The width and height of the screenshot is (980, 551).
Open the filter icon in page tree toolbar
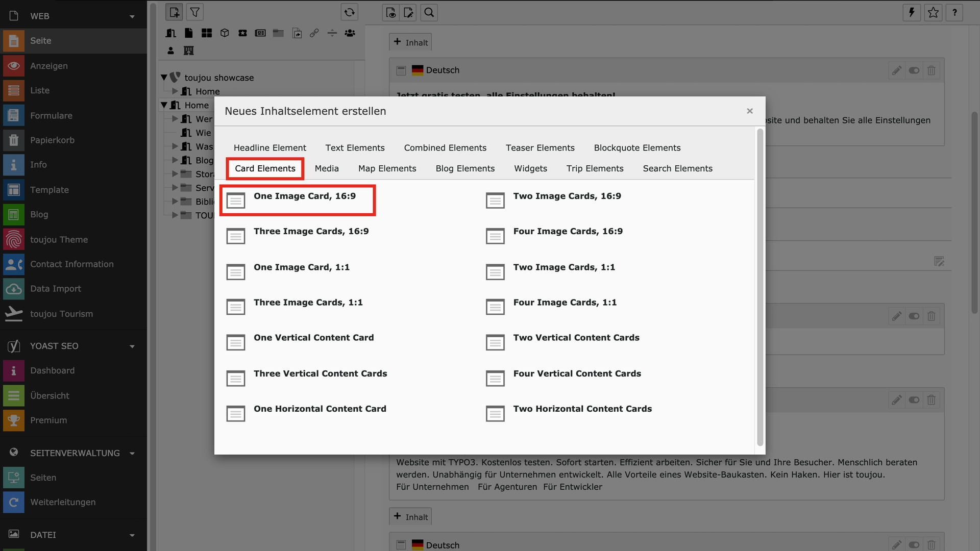click(x=195, y=12)
